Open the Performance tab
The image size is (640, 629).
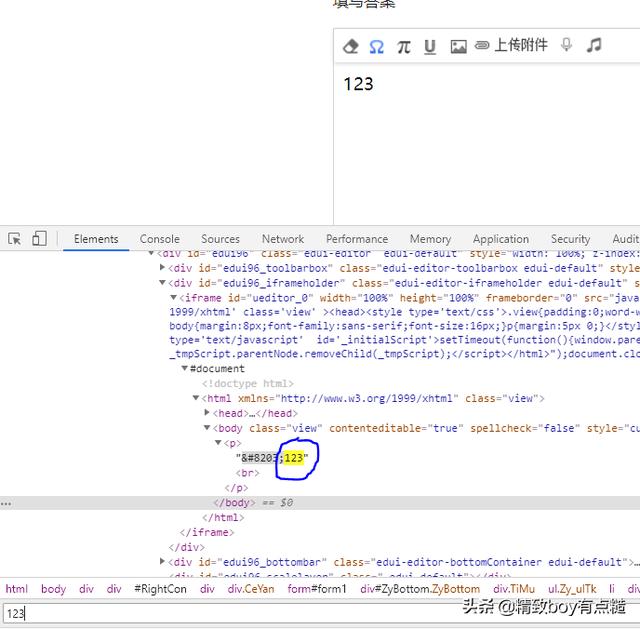point(357,239)
